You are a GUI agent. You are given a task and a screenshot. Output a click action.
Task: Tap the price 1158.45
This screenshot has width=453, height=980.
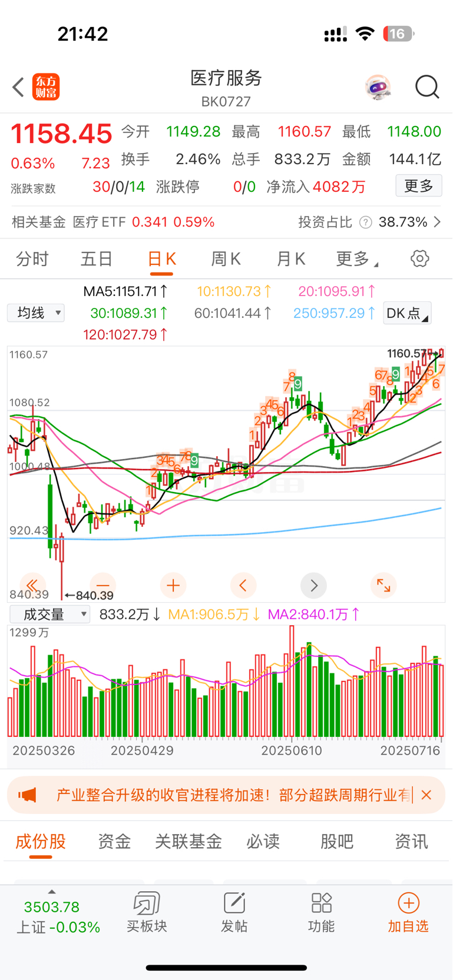[x=61, y=134]
